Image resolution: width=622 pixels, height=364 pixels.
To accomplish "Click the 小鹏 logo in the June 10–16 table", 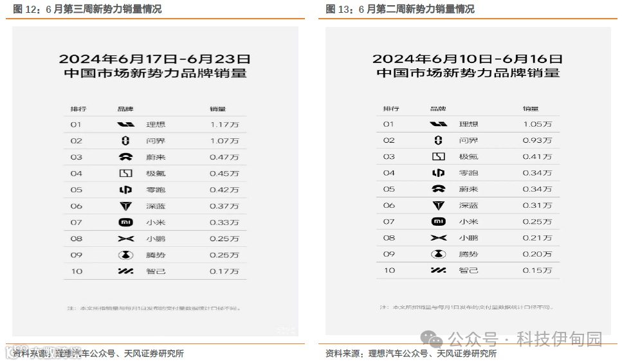I will (x=438, y=238).
